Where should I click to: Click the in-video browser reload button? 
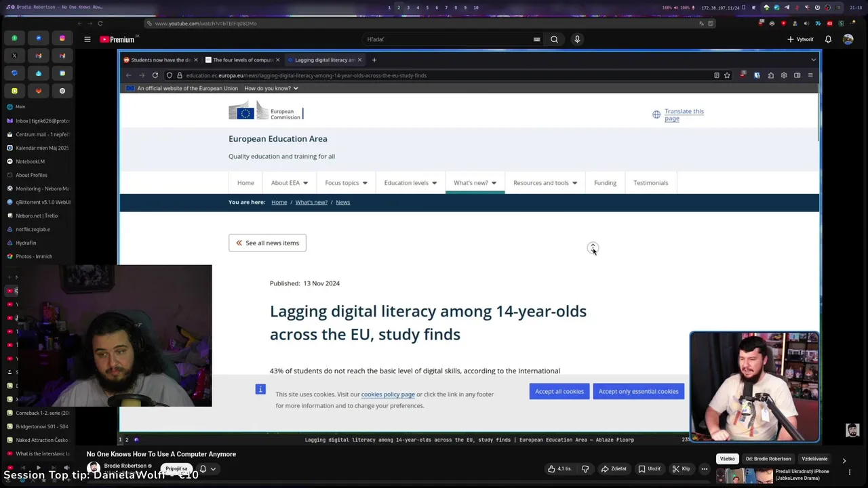pos(155,75)
